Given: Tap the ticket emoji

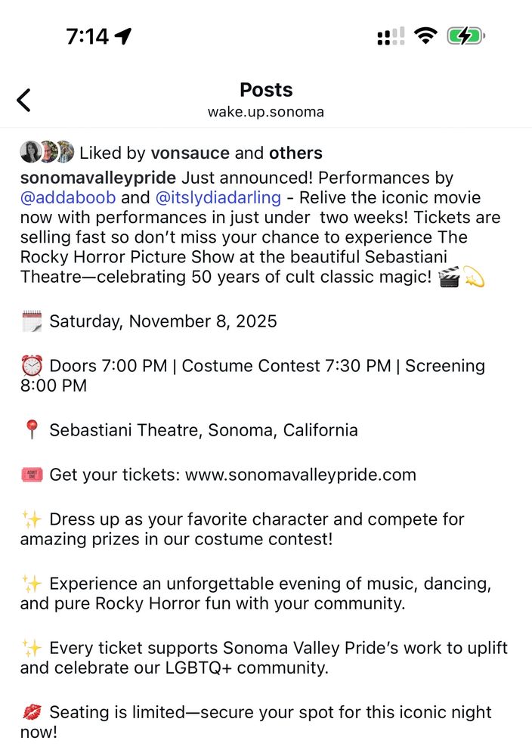Looking at the screenshot, I should pyautogui.click(x=32, y=475).
